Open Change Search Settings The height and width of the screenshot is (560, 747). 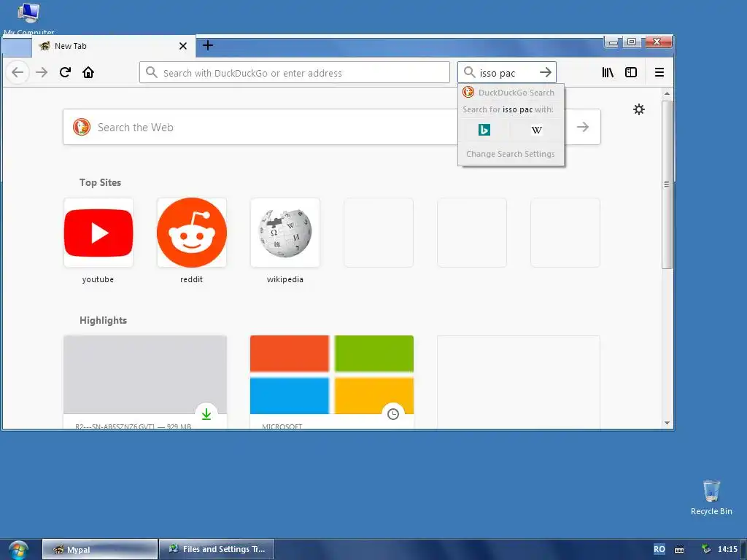coord(511,154)
